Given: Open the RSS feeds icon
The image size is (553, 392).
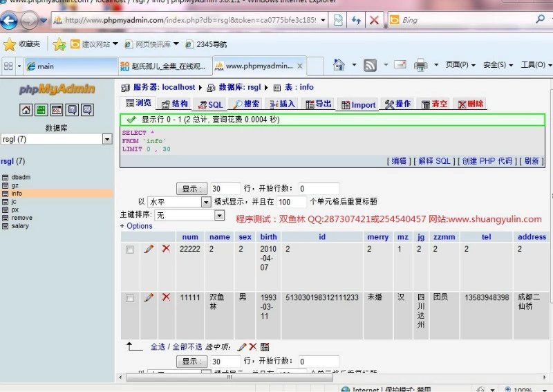Looking at the screenshot, I should 370,65.
